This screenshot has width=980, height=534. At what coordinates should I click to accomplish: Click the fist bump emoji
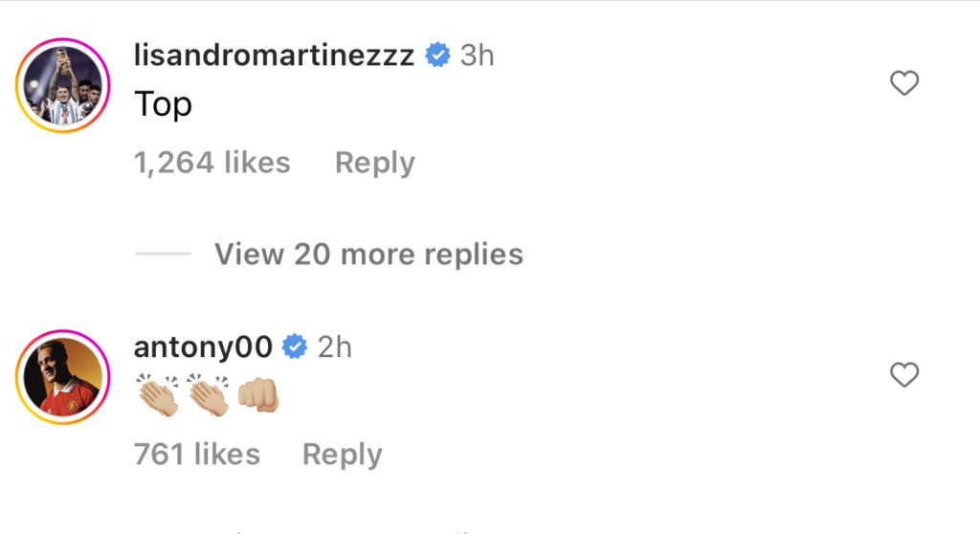pos(258,395)
